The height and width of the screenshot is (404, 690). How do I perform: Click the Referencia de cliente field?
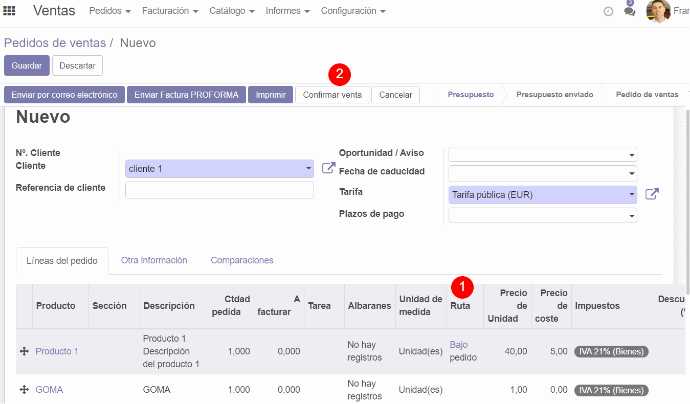click(x=219, y=190)
